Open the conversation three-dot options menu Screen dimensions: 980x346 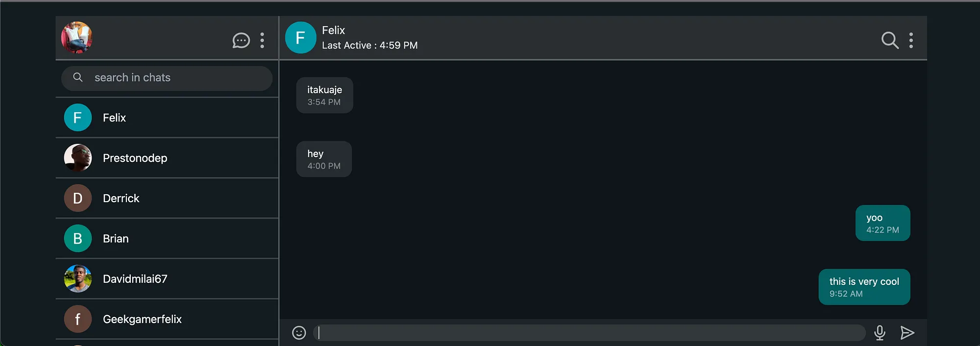[x=911, y=40]
